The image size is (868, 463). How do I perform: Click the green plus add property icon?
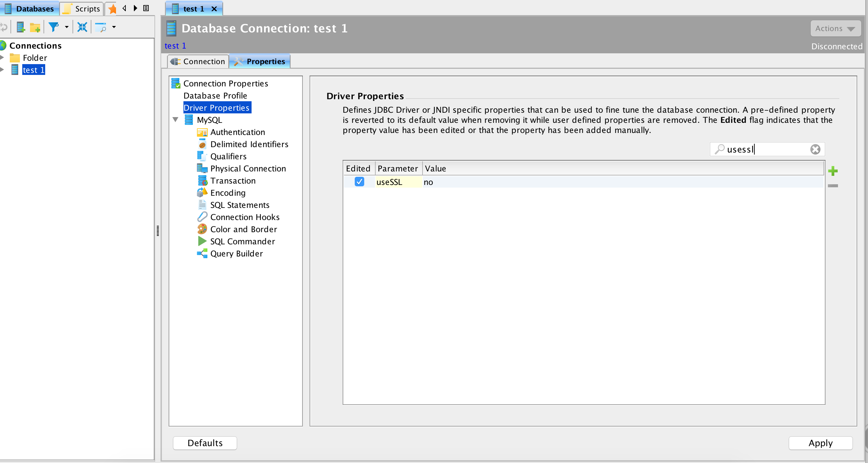point(833,171)
